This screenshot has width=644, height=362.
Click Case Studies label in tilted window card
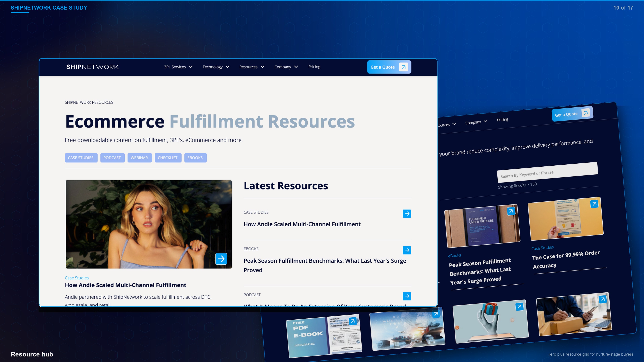point(542,248)
